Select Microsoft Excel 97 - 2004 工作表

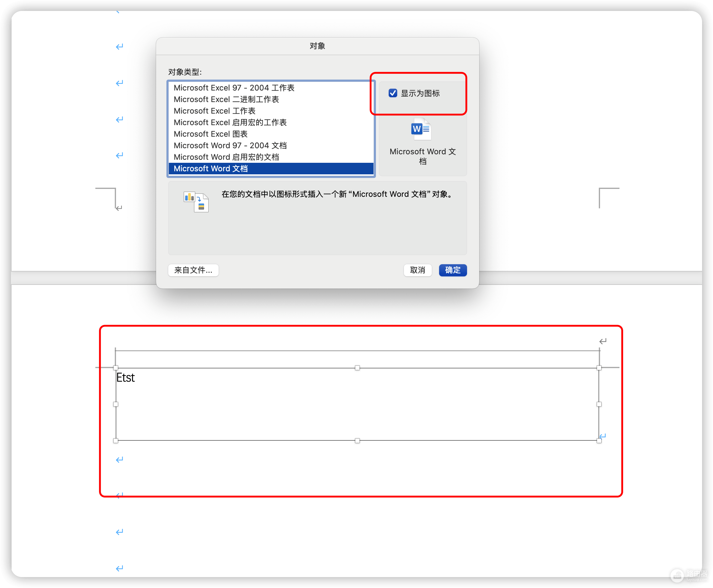point(271,88)
